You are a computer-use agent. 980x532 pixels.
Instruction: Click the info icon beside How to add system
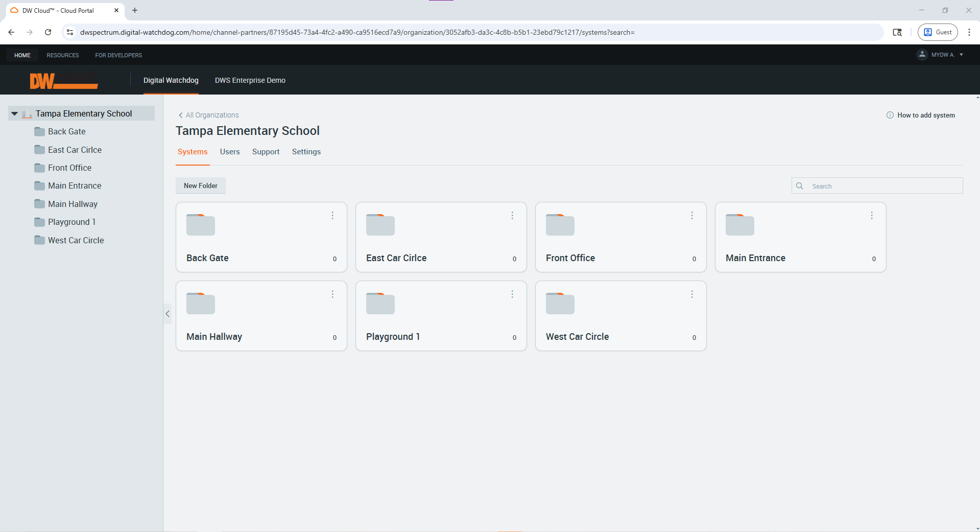click(x=890, y=115)
